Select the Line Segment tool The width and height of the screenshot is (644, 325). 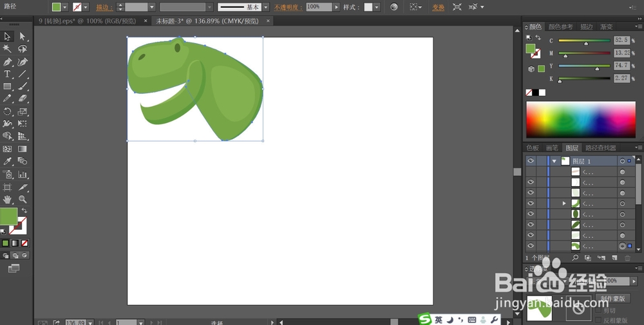(23, 74)
